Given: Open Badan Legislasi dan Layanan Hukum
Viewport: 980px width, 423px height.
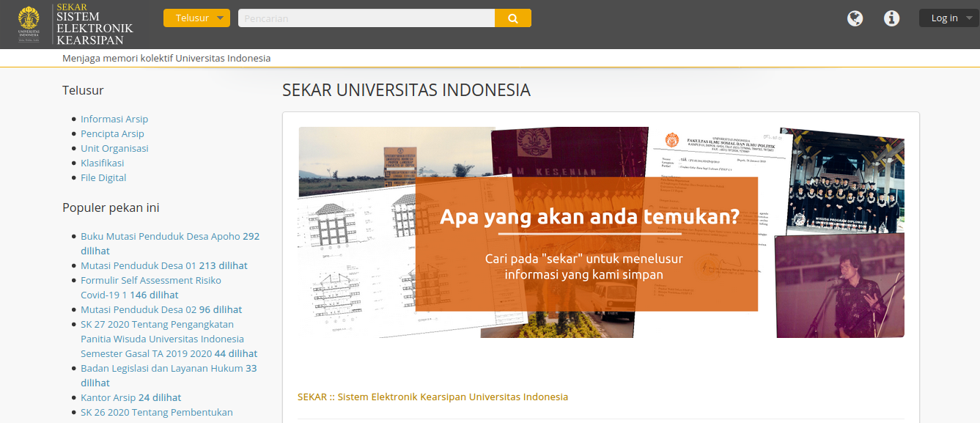Looking at the screenshot, I should (169, 375).
